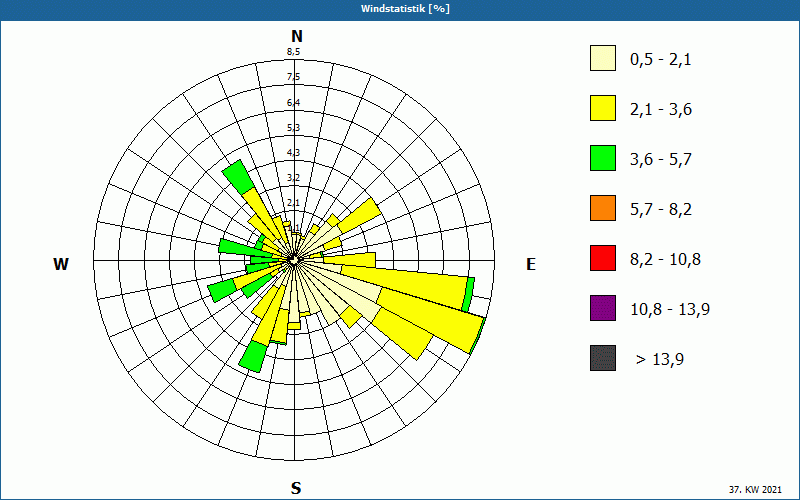Click the legend text 3,6 - 5,7
The width and height of the screenshot is (800, 500).
click(661, 160)
